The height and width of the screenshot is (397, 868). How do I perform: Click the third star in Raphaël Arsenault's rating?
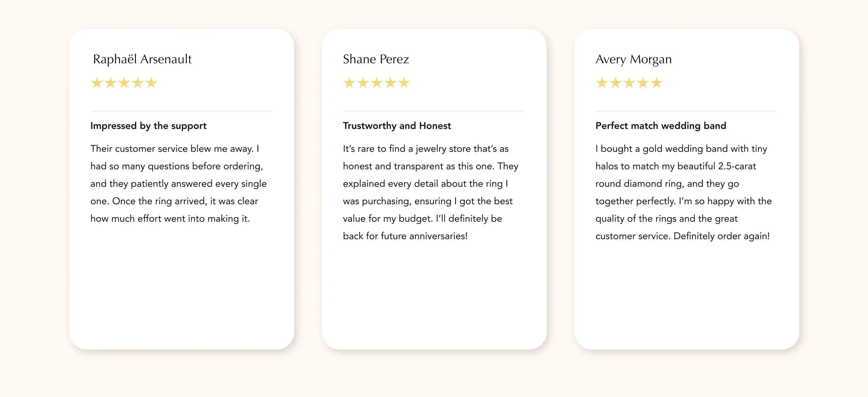click(124, 83)
